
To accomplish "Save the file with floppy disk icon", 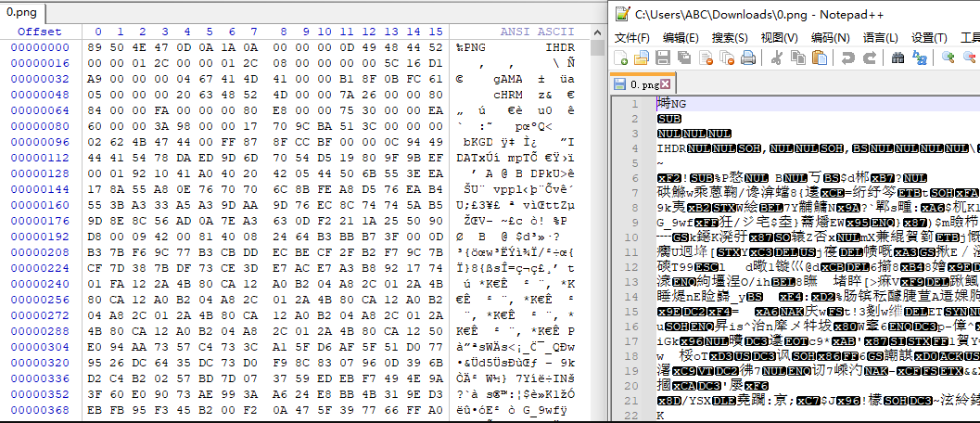I will click(663, 58).
